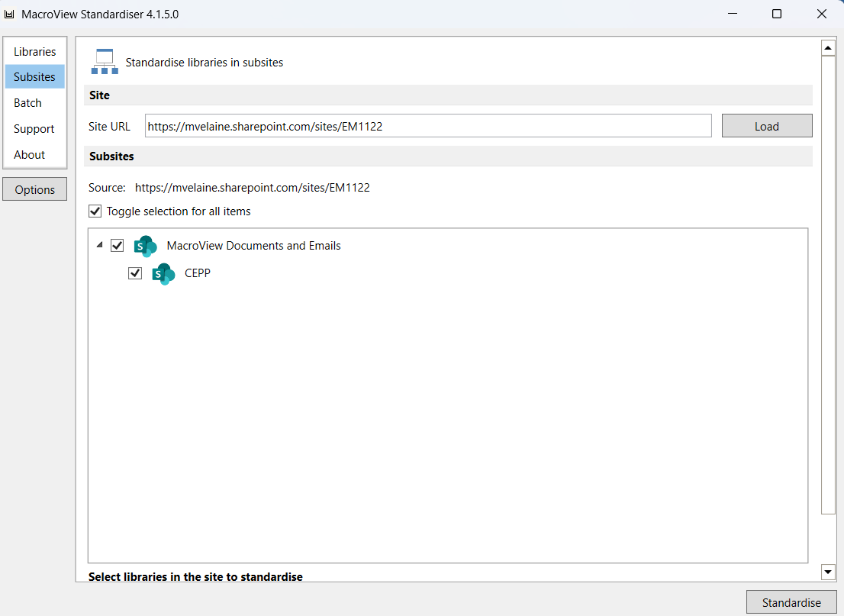Viewport: 844px width, 616px height.
Task: Click the Load button
Action: (x=766, y=126)
